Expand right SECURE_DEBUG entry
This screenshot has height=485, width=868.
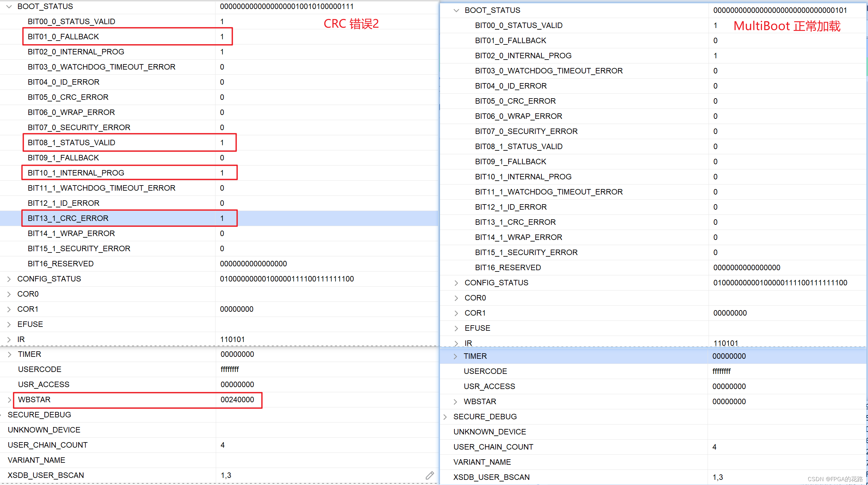(x=445, y=417)
